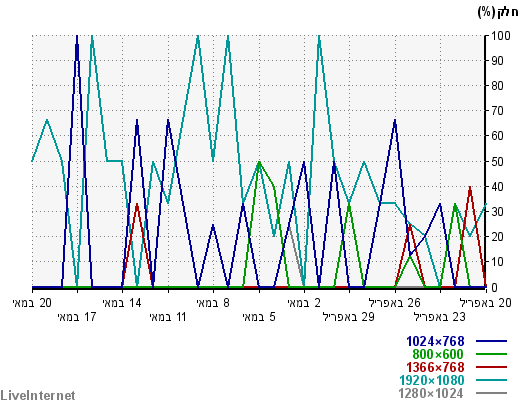The image size is (520, 405).
Task: Click the red 1366×768 legend line
Action: (491, 367)
